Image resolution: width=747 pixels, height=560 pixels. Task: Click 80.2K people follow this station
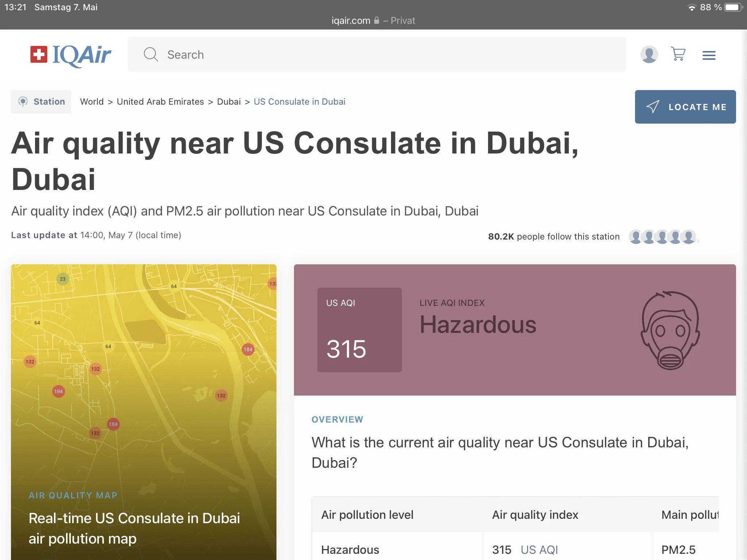tap(554, 237)
